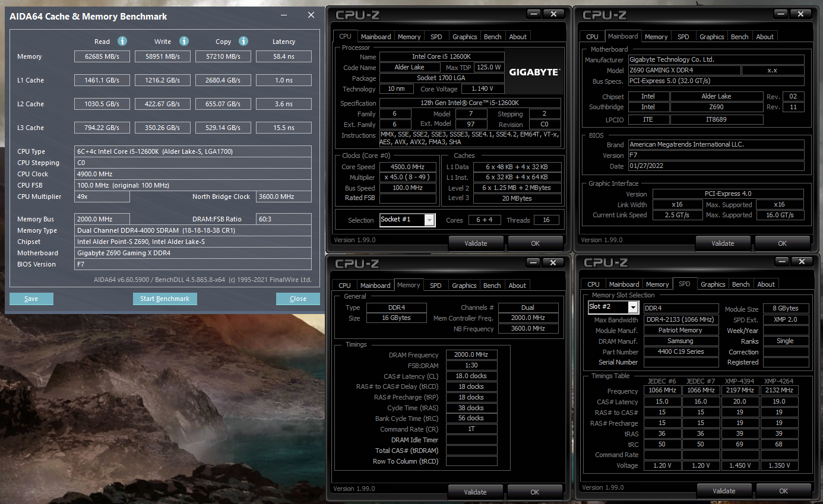Click the info icon next to Copy
This screenshot has width=823, height=504.
click(243, 42)
